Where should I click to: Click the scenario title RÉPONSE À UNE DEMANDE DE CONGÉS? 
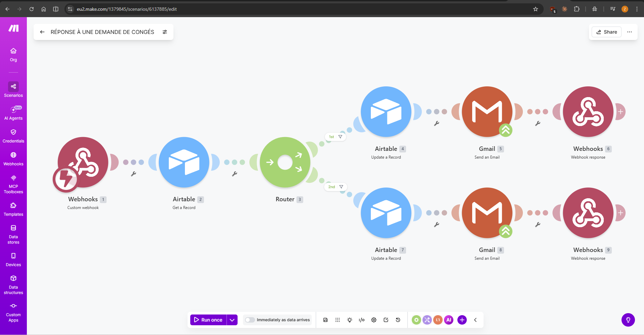coord(102,32)
